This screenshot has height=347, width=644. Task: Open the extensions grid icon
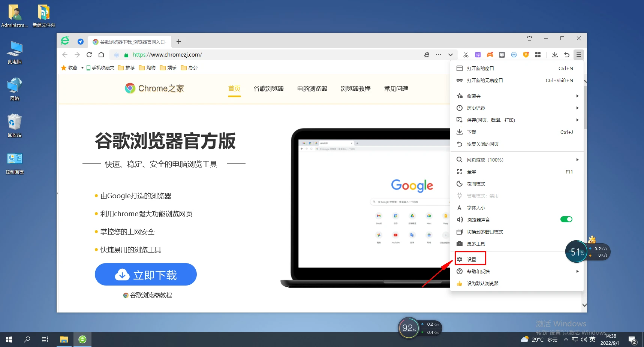click(538, 55)
